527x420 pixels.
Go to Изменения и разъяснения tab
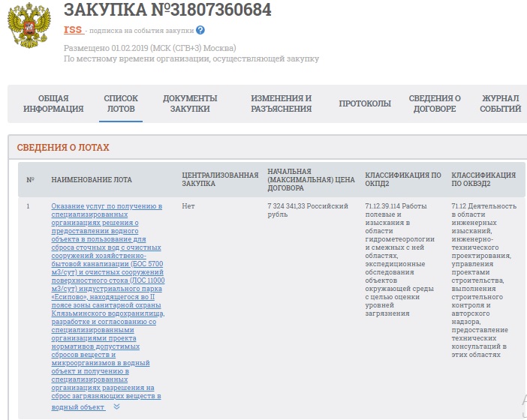281,103
